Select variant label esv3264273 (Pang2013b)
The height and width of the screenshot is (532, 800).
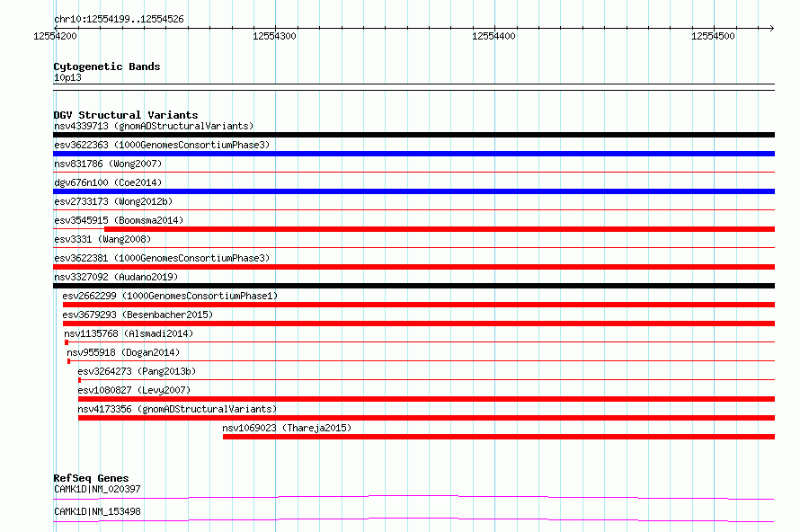137,371
